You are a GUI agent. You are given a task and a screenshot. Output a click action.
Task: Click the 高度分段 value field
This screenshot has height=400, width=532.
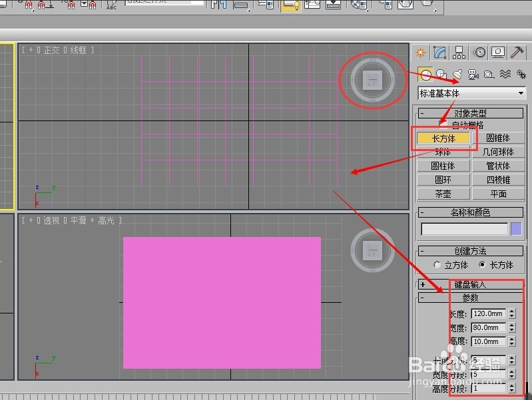point(489,388)
